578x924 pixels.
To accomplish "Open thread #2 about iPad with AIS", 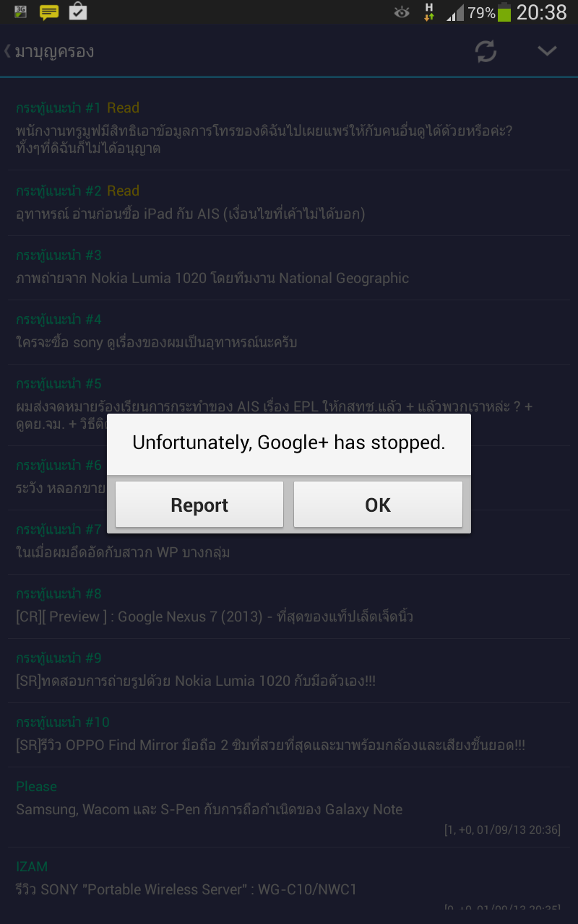I will 190,214.
